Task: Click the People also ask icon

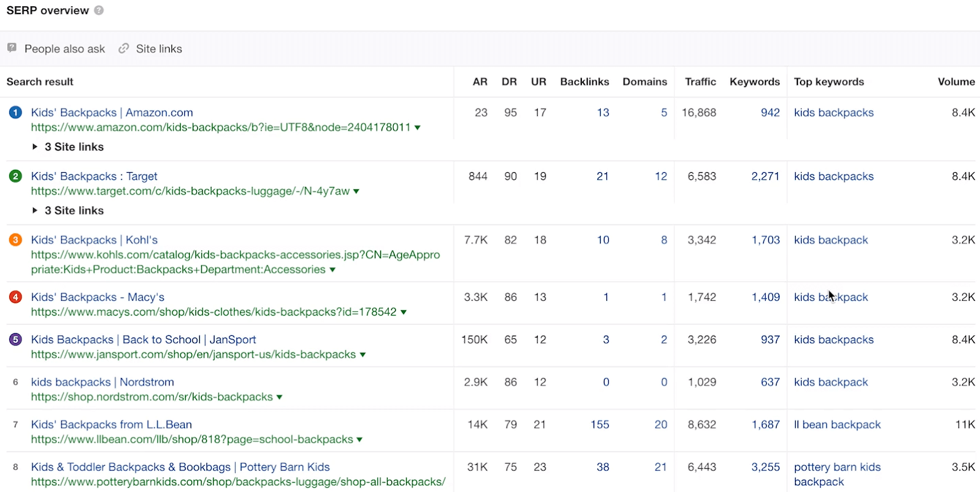Action: click(x=12, y=48)
